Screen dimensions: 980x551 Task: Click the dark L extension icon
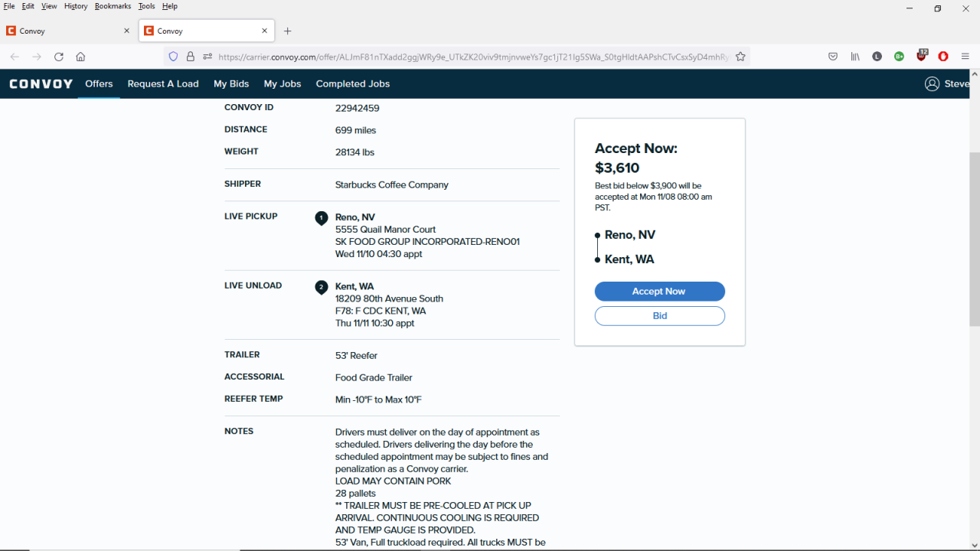click(877, 57)
